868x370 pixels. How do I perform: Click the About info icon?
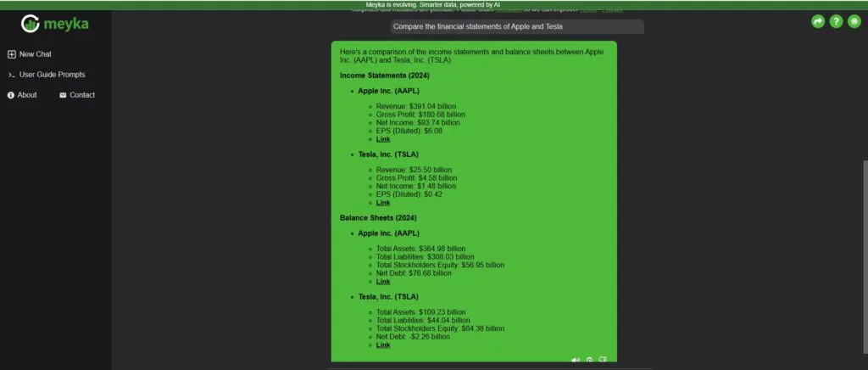tap(11, 95)
